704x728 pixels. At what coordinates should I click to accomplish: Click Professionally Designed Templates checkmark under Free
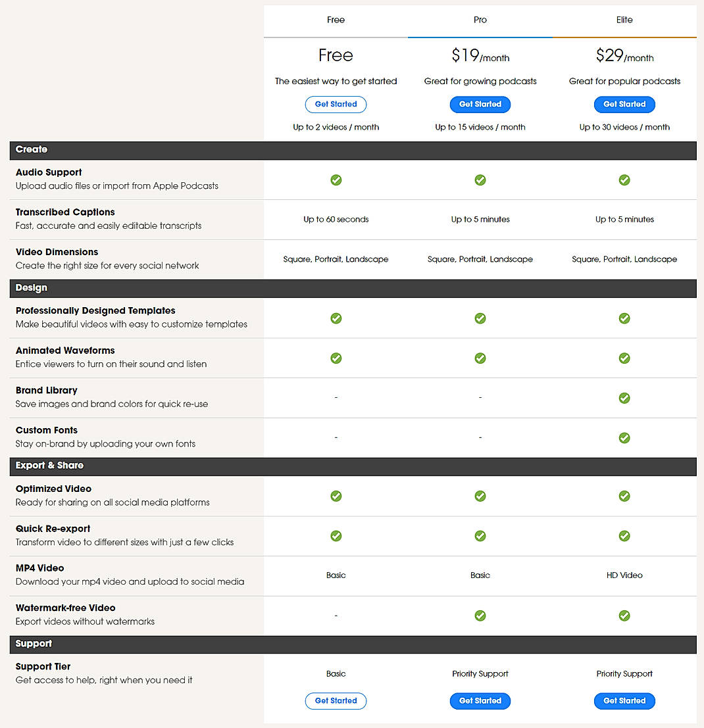pos(336,318)
